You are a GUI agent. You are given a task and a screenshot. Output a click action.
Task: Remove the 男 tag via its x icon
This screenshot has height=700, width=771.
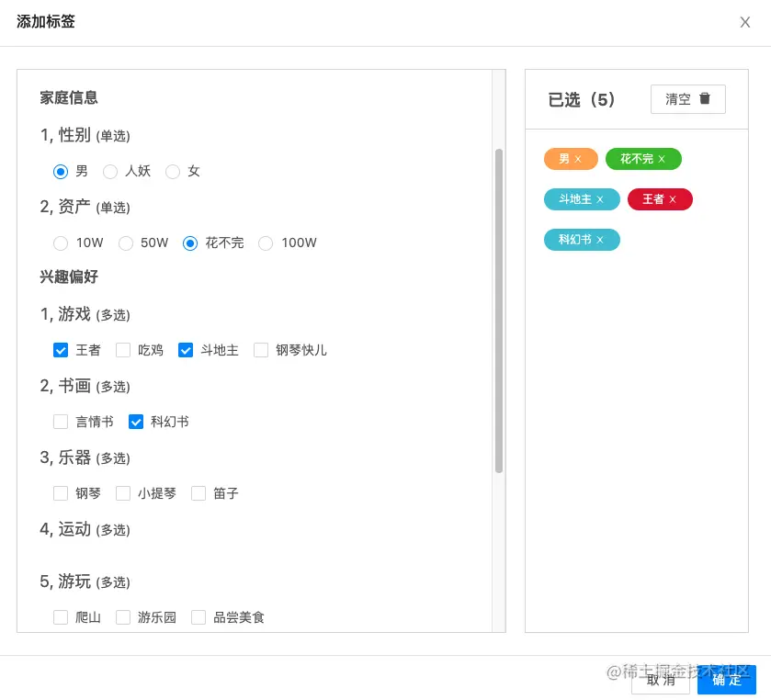click(x=578, y=159)
